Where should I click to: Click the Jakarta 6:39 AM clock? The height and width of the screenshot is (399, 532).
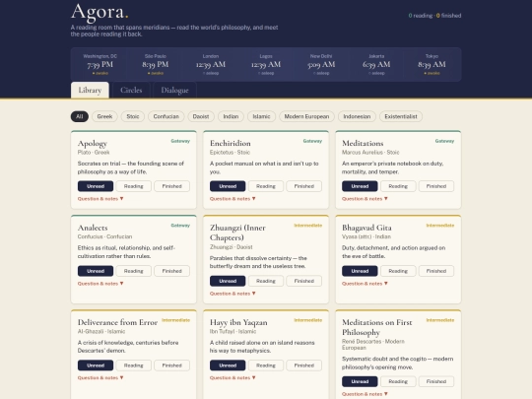click(376, 64)
